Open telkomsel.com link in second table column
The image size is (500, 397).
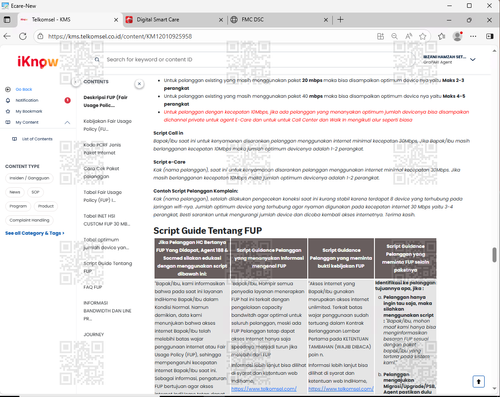click(264, 389)
